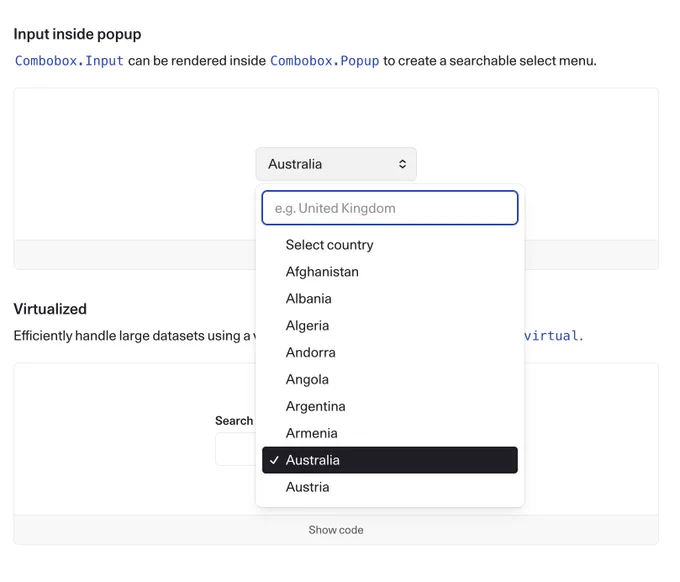The width and height of the screenshot is (680, 582).
Task: Click the Virtualized section heading
Action: (50, 309)
